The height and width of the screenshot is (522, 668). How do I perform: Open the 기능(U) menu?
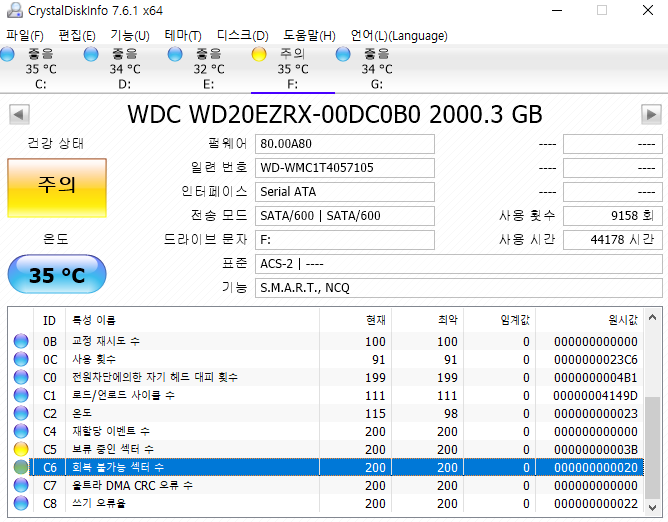(x=129, y=35)
